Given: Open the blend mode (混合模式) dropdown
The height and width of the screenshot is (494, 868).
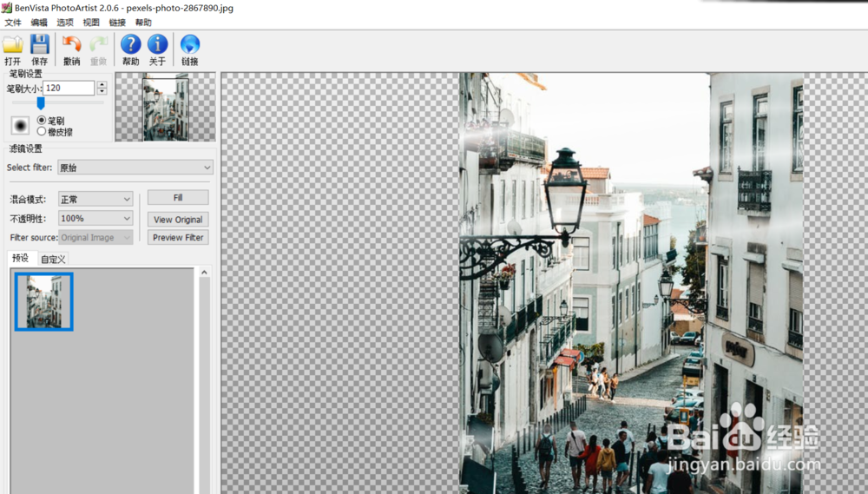Looking at the screenshot, I should 95,199.
